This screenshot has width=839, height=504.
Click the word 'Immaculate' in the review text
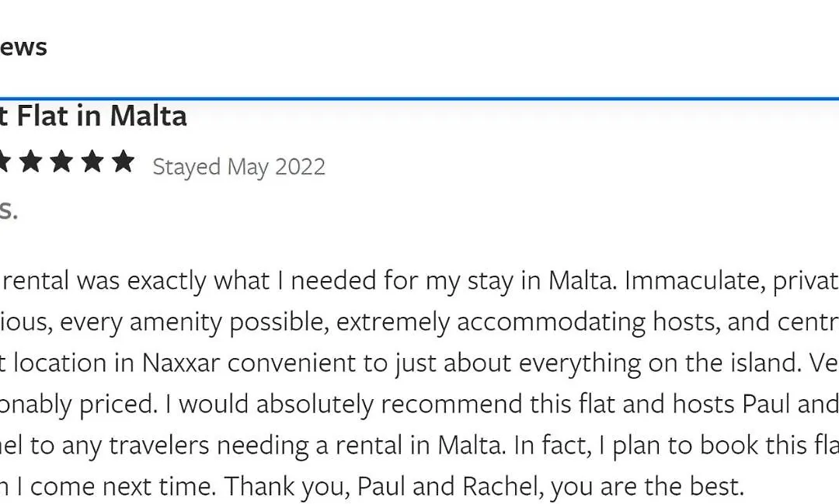pyautogui.click(x=695, y=281)
